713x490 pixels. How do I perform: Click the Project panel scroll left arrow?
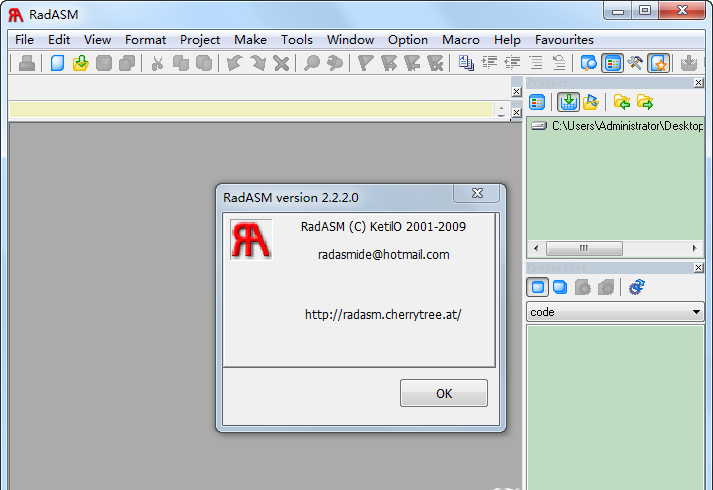536,248
